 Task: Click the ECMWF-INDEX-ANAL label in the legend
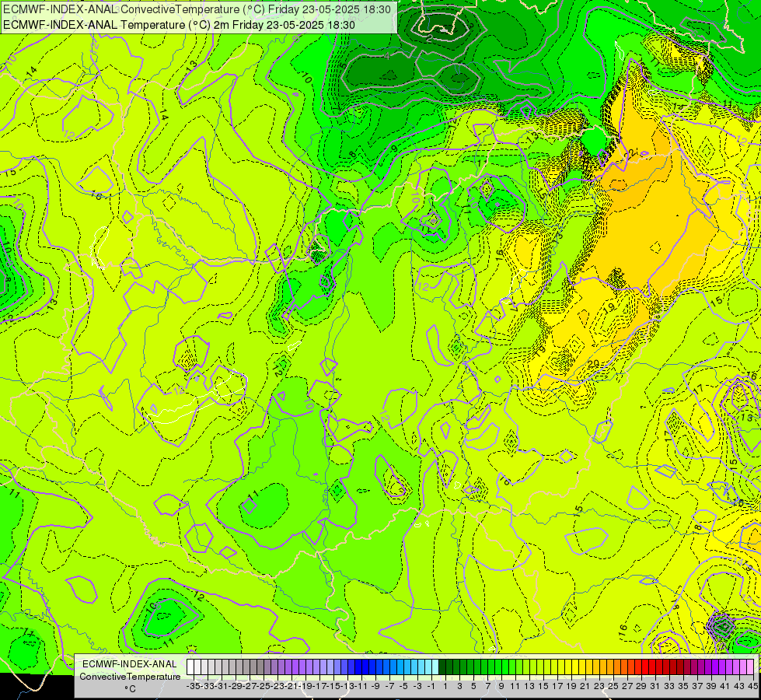[130, 664]
